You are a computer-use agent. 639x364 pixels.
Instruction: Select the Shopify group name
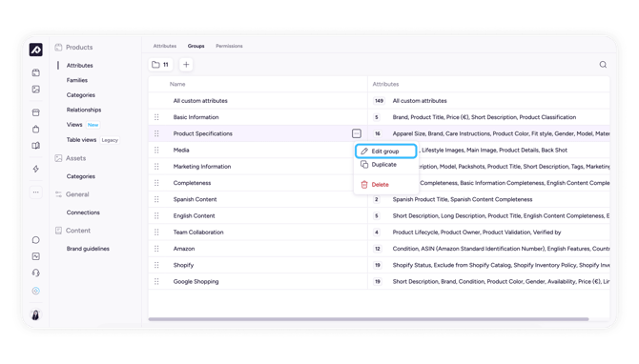pyautogui.click(x=183, y=265)
